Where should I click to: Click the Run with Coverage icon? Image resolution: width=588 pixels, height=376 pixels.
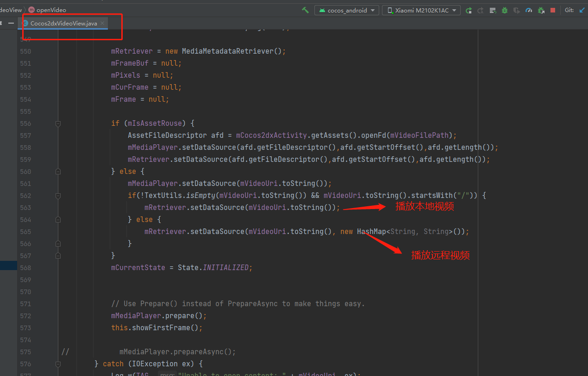click(517, 10)
